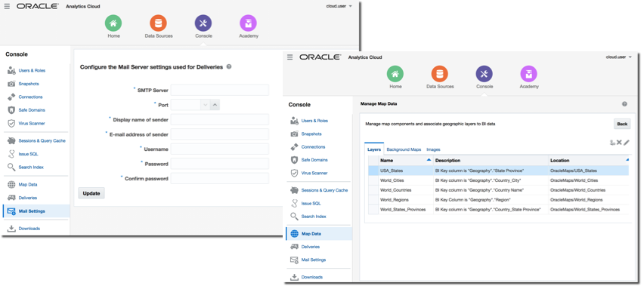Open Sessions & Query Cache in Map window
This screenshot has width=644, height=289.
tap(324, 190)
